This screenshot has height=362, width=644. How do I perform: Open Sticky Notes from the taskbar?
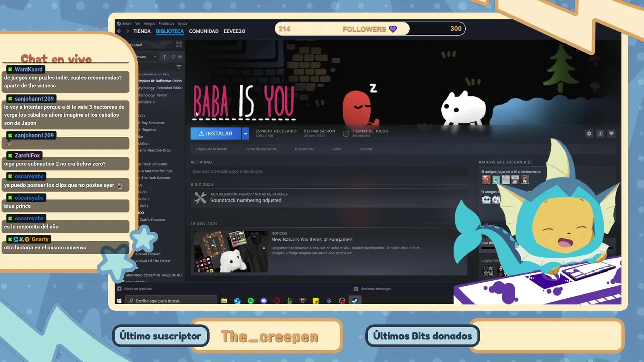tap(316, 301)
